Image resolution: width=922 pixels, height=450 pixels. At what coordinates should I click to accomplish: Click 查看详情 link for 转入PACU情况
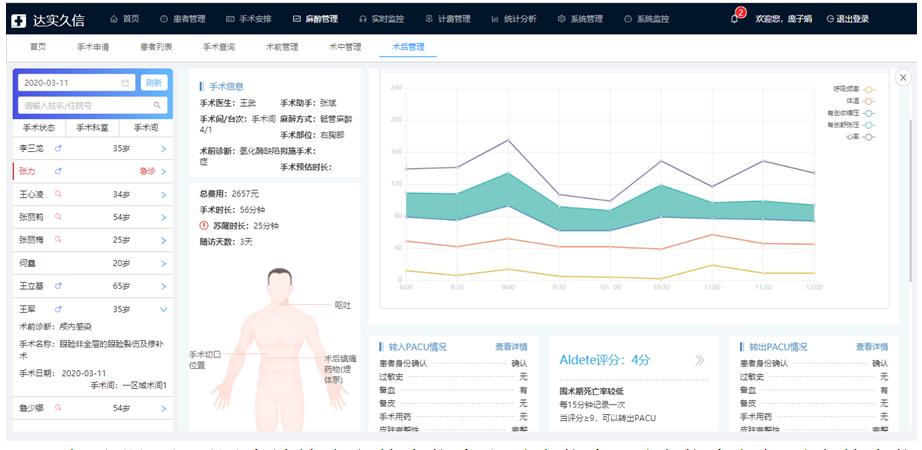pyautogui.click(x=510, y=347)
